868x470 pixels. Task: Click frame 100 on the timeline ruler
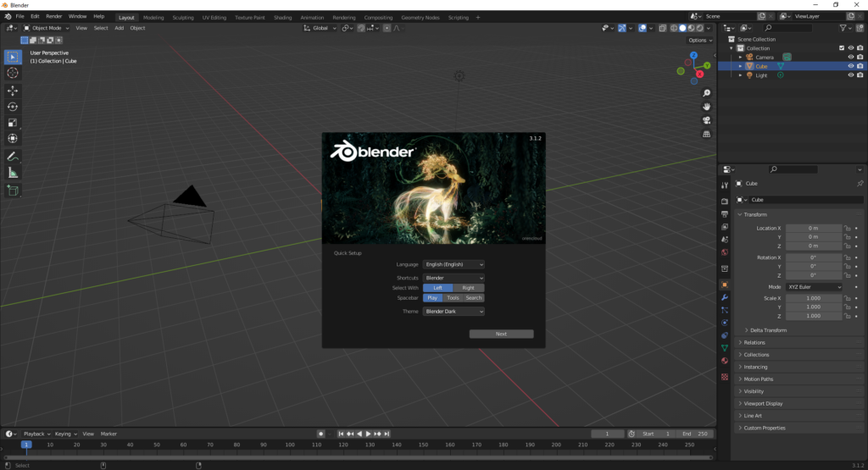click(x=290, y=445)
